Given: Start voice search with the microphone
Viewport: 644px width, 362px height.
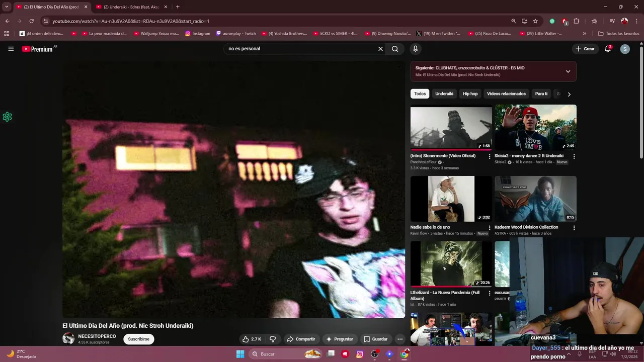Looking at the screenshot, I should 415,49.
